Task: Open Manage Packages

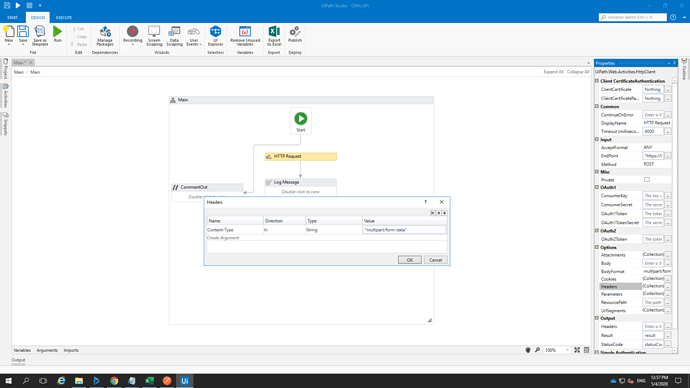Action: coord(105,36)
